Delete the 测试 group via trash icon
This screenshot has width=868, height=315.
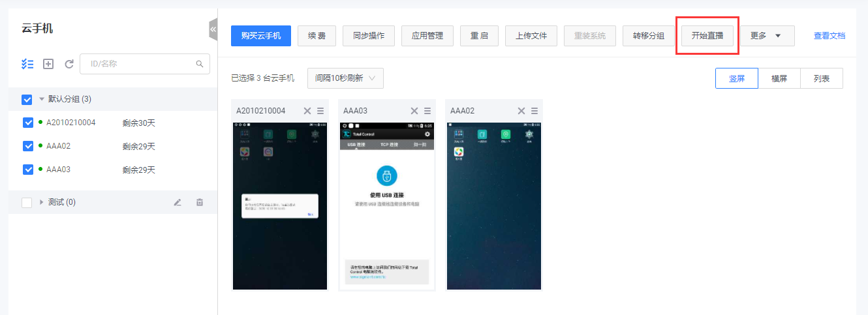click(200, 202)
